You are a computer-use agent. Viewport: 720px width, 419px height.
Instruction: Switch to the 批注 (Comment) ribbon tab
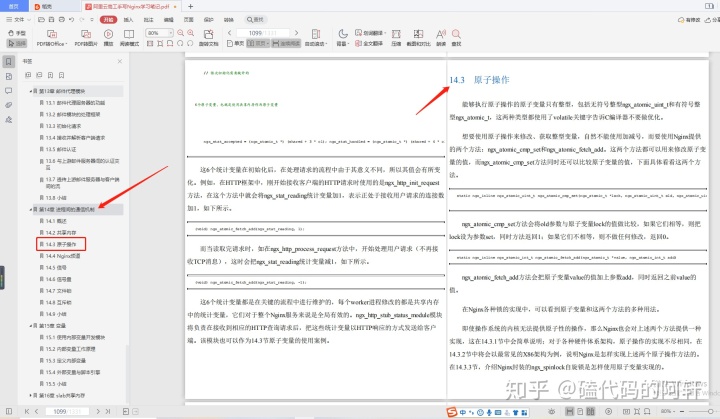point(148,20)
